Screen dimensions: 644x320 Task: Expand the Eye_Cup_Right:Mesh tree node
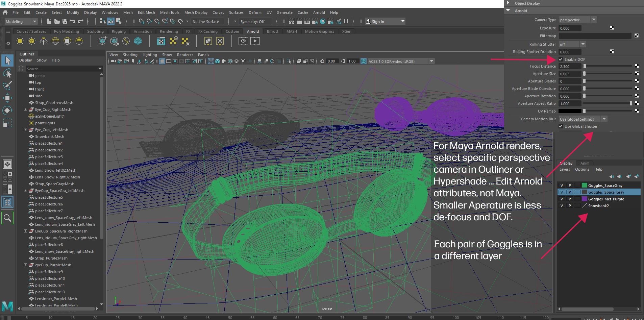(x=25, y=109)
